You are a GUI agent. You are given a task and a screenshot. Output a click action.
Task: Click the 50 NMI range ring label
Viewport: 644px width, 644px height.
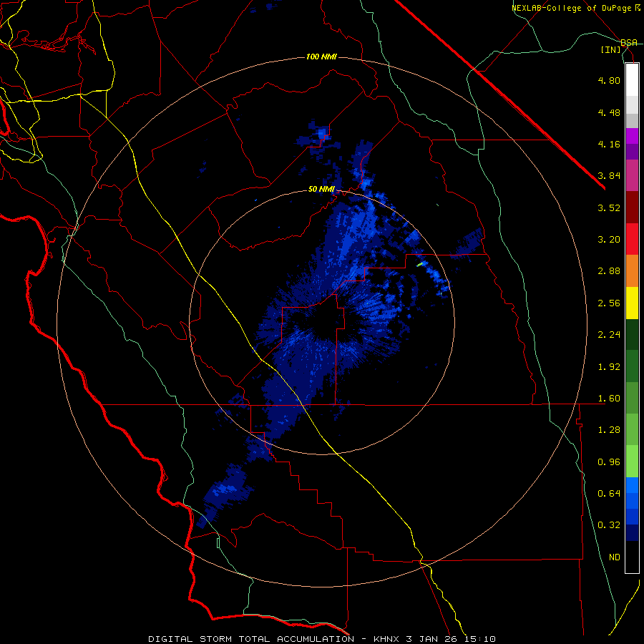coord(321,190)
